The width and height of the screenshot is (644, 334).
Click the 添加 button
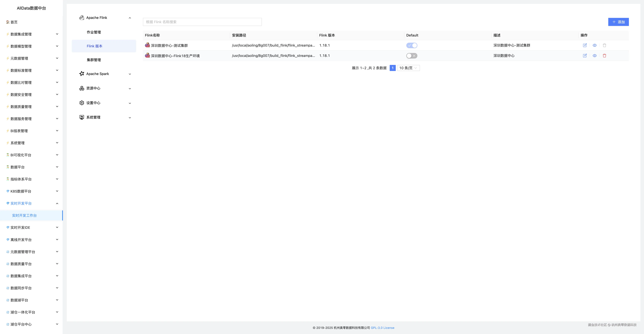click(x=618, y=22)
